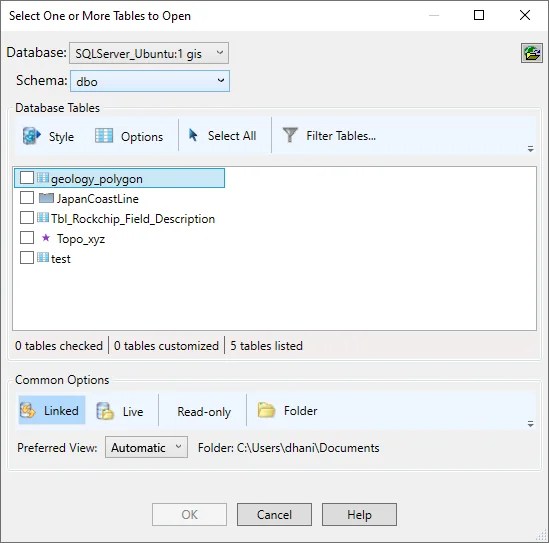
Task: Click the dialog resize grip corner
Action: [x=542, y=536]
